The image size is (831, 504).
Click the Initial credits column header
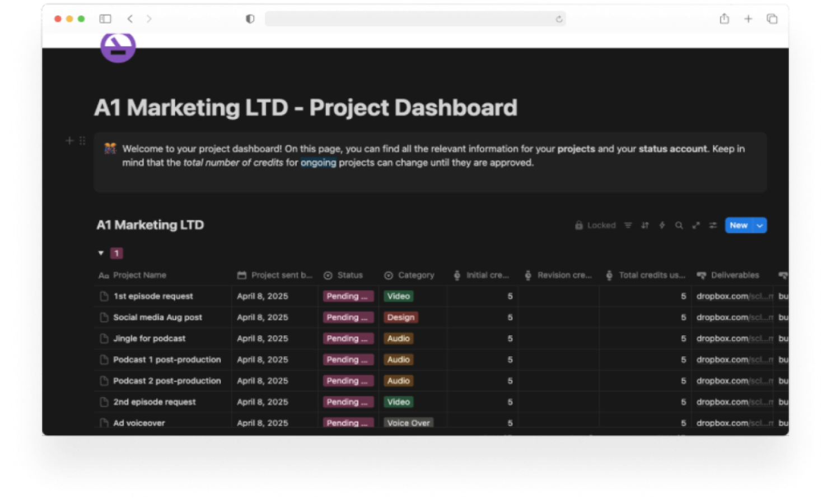pos(482,275)
